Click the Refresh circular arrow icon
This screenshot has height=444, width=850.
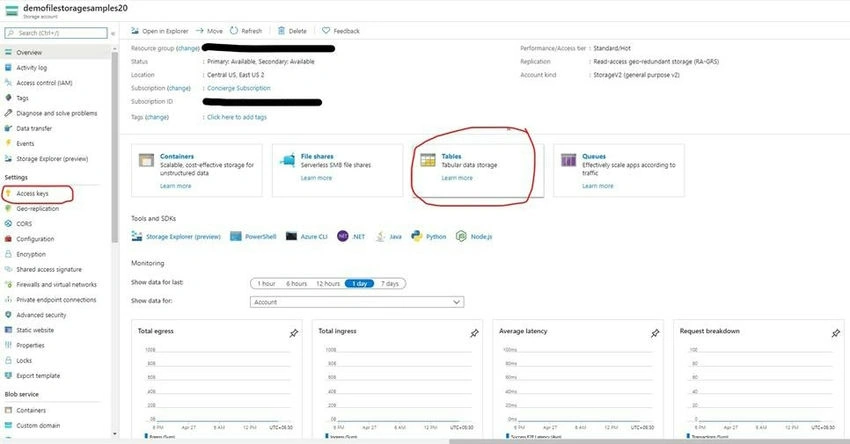(x=234, y=31)
